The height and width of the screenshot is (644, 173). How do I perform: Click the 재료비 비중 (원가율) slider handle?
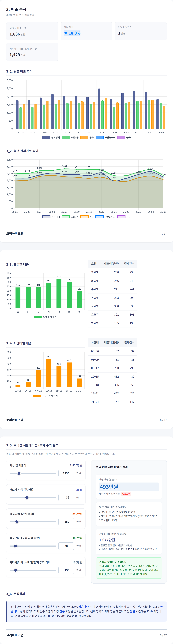27,498
